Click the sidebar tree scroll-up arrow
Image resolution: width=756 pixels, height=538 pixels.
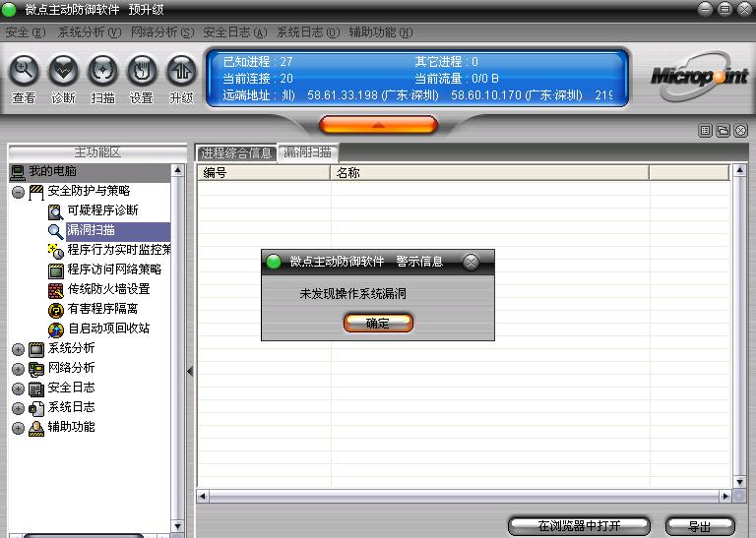(177, 170)
